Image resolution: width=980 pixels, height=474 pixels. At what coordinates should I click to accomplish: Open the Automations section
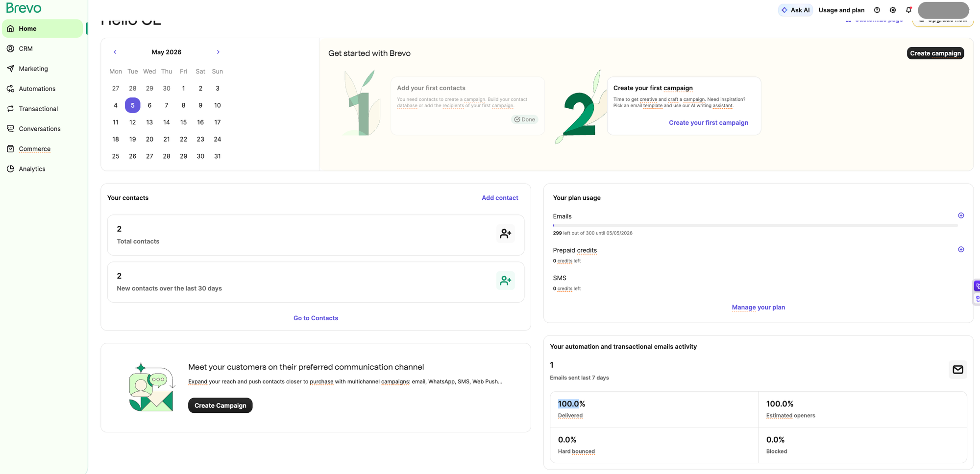coord(43,89)
